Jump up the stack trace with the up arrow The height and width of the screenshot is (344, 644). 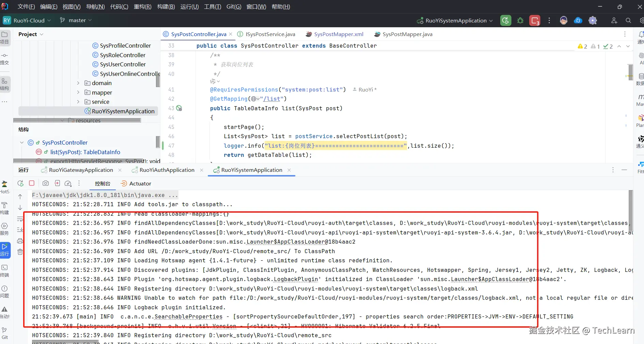point(20,197)
